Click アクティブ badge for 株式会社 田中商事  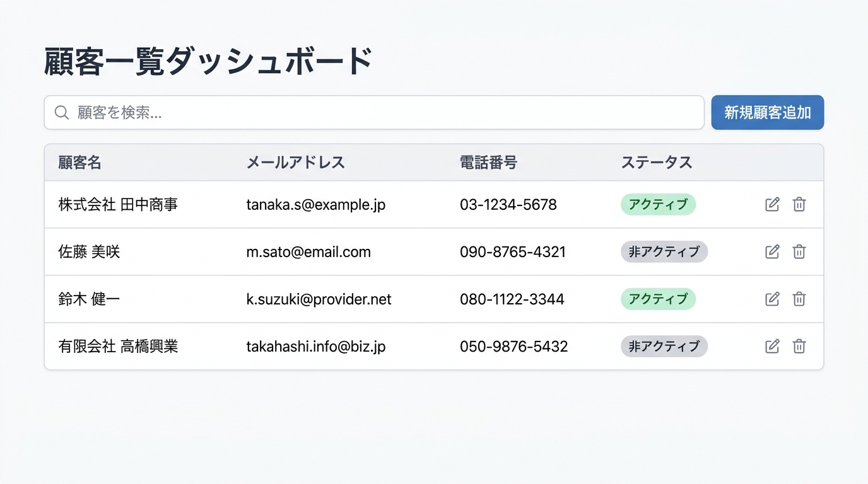coord(658,205)
